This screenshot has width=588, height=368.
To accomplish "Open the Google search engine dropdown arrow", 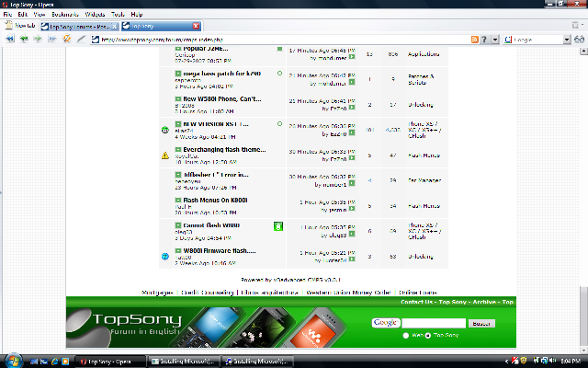I will click(567, 40).
